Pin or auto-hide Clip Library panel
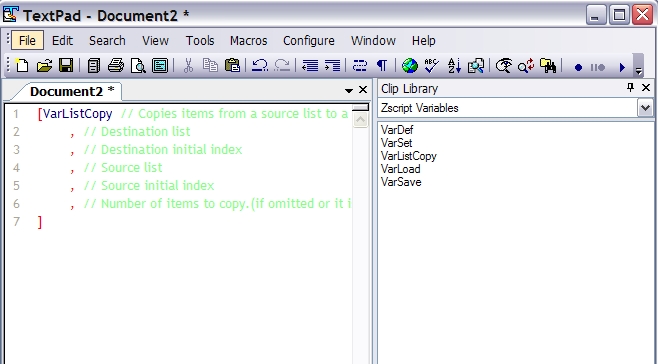658x364 pixels. click(630, 87)
